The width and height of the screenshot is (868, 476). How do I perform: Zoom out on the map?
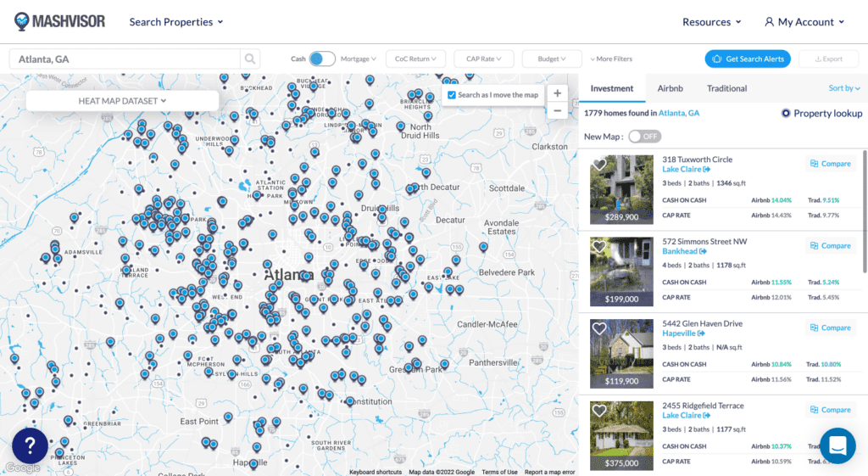(558, 111)
